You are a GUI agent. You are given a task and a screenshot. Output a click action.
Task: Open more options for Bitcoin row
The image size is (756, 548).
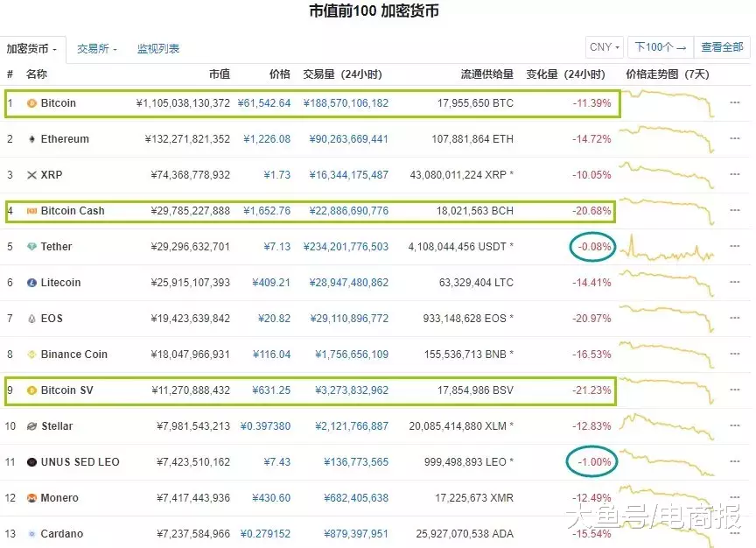point(735,102)
